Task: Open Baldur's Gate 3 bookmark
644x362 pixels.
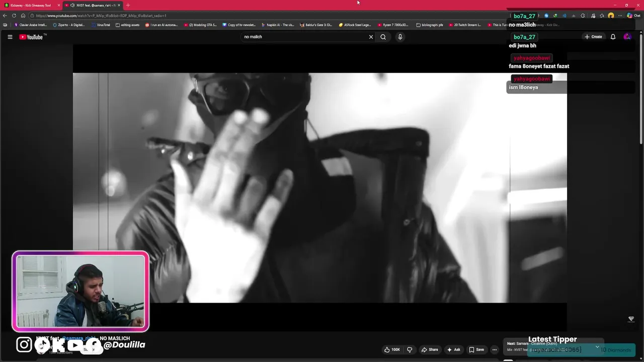Action: [x=315, y=25]
